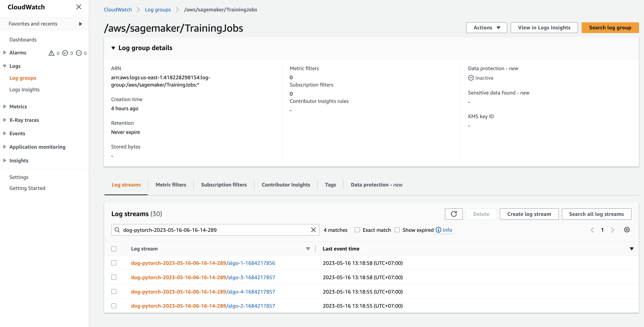The height and width of the screenshot is (327, 644).
Task: Select the algo-1-1684217856 log stream checkbox
Action: pos(114,263)
